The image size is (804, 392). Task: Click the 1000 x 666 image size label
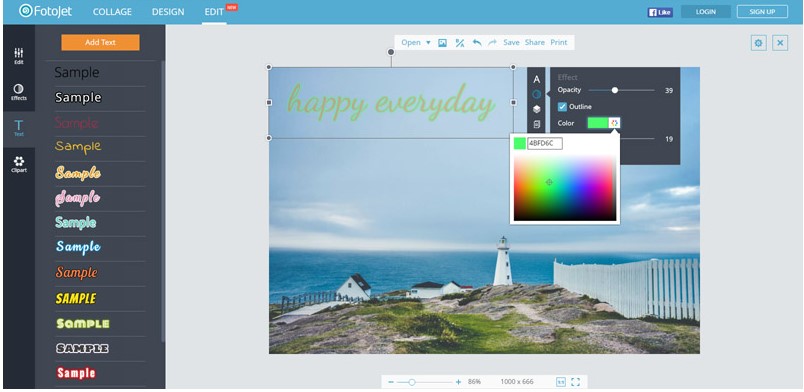coord(517,382)
